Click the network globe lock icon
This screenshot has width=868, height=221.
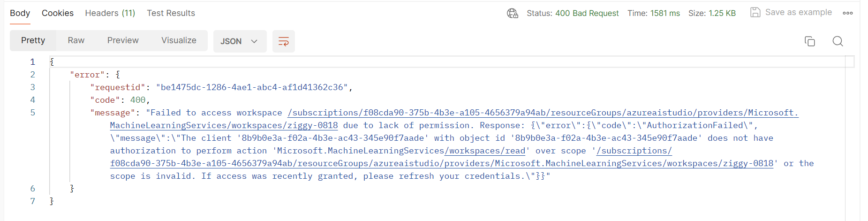pyautogui.click(x=513, y=13)
